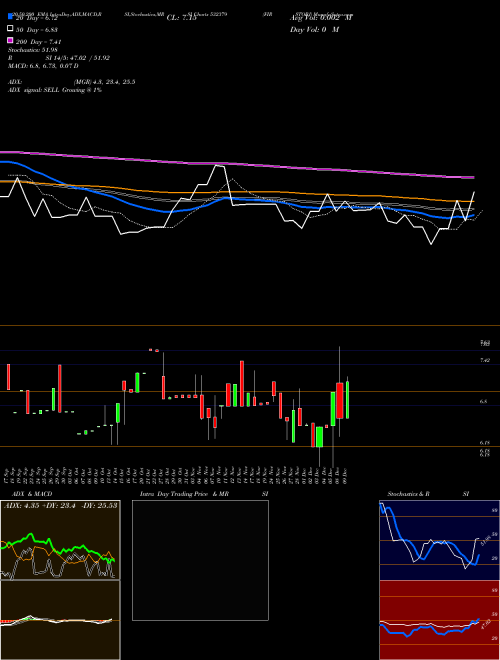Click the 'SI 14/5: 47.02 / 51.92' reading

(x=78, y=58)
